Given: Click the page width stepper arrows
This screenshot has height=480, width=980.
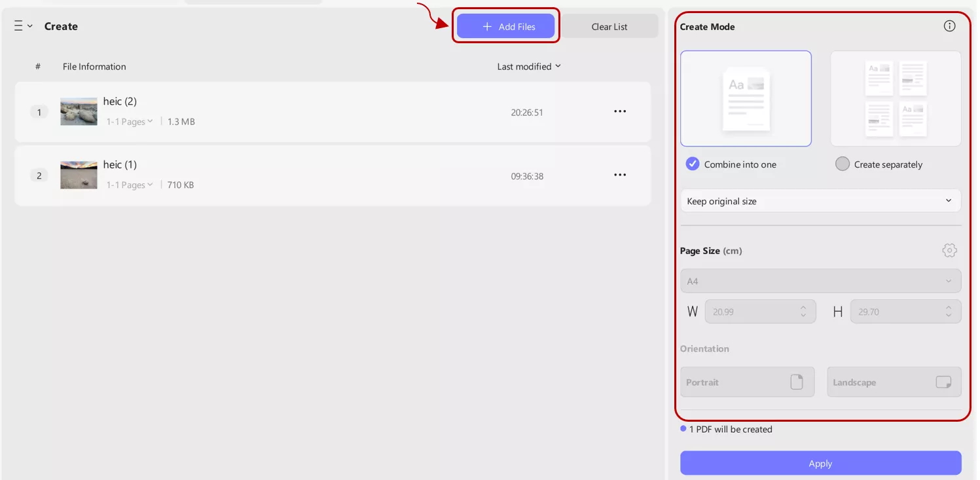Looking at the screenshot, I should click(x=803, y=312).
